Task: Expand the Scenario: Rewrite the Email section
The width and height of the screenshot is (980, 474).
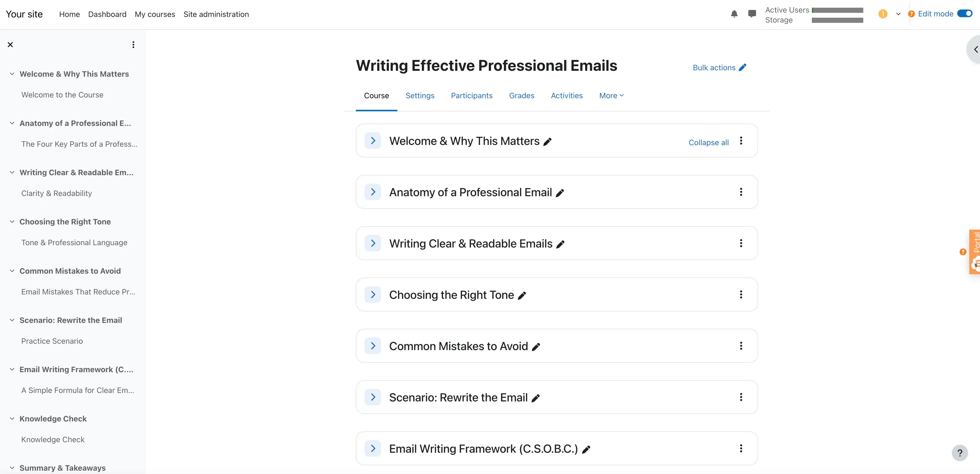Action: [x=373, y=397]
